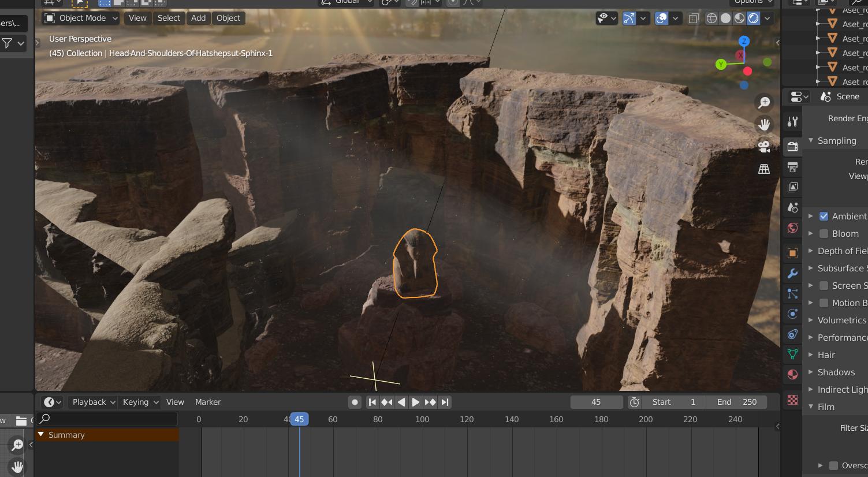Click the red X axis gizmo dot
868x477 pixels.
[x=747, y=71]
